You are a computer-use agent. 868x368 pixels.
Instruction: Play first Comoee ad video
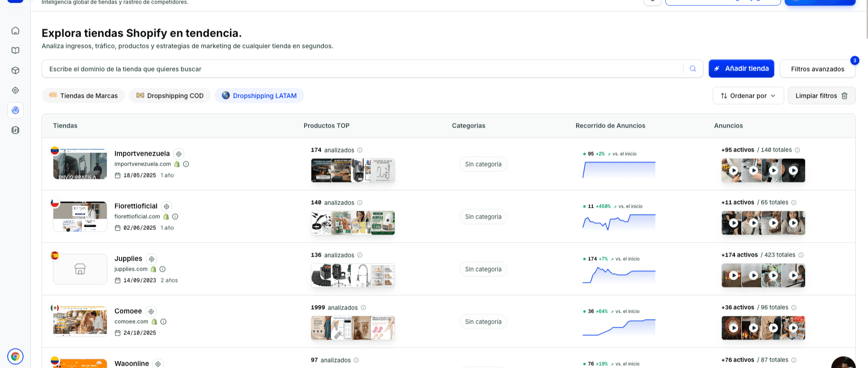click(x=733, y=328)
